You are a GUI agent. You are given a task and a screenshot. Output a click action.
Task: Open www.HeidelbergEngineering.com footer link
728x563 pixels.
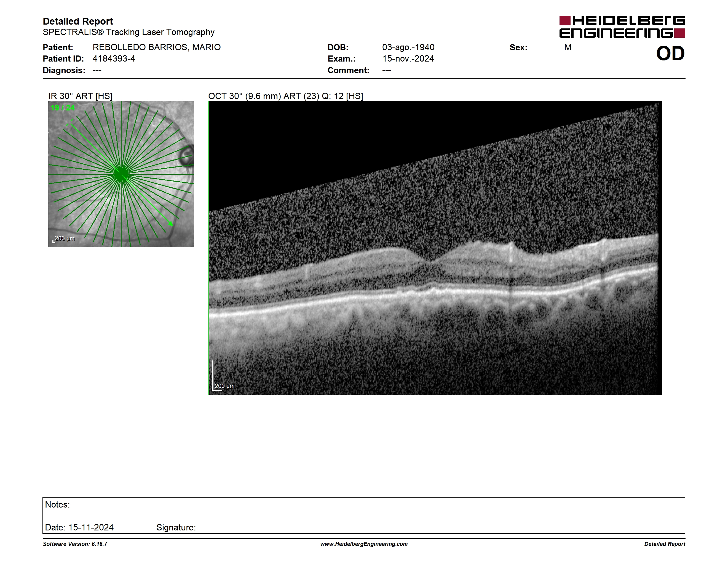click(364, 544)
